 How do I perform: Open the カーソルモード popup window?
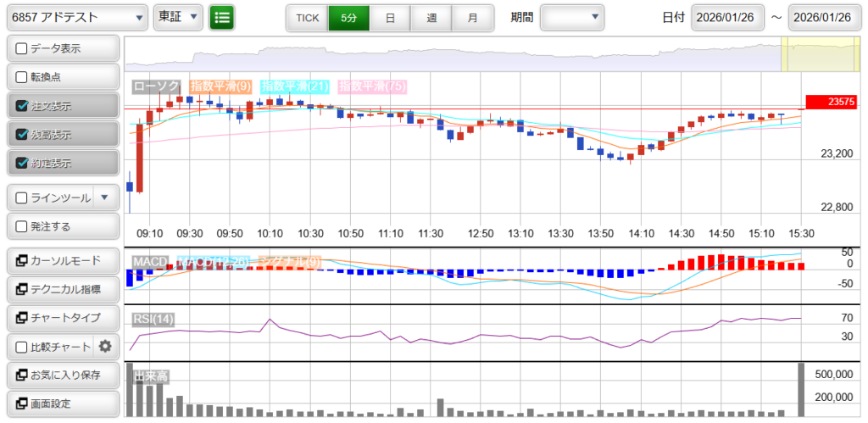(62, 260)
